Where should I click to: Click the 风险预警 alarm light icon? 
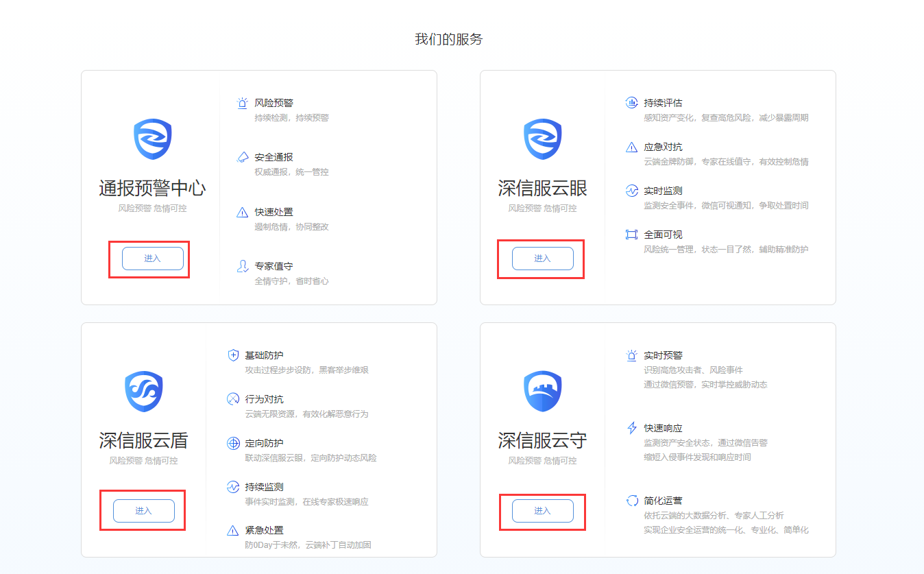(242, 103)
